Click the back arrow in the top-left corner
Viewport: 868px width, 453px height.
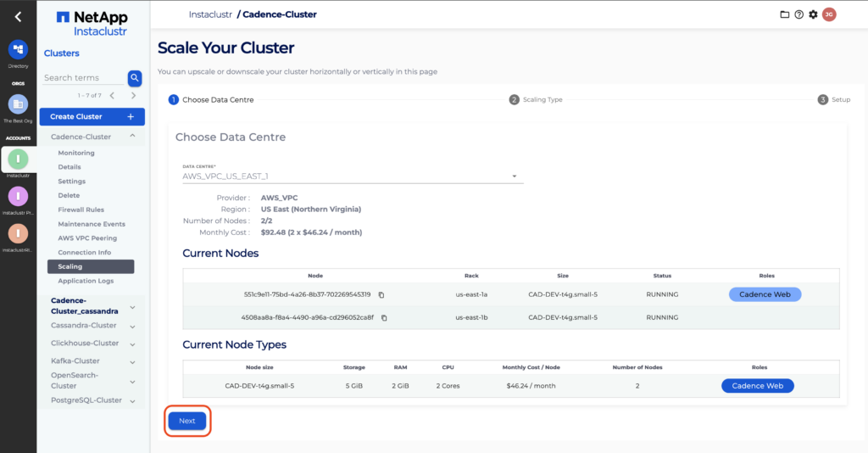[18, 16]
